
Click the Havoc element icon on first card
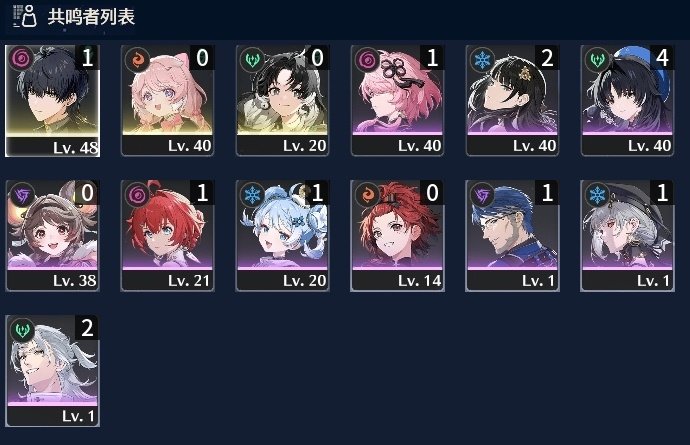pyautogui.click(x=20, y=59)
